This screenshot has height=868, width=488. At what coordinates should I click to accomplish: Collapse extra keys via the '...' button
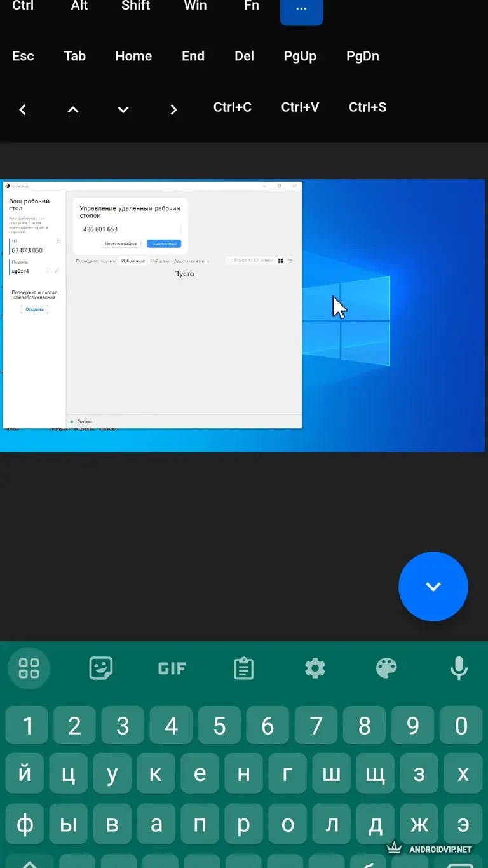click(x=301, y=9)
